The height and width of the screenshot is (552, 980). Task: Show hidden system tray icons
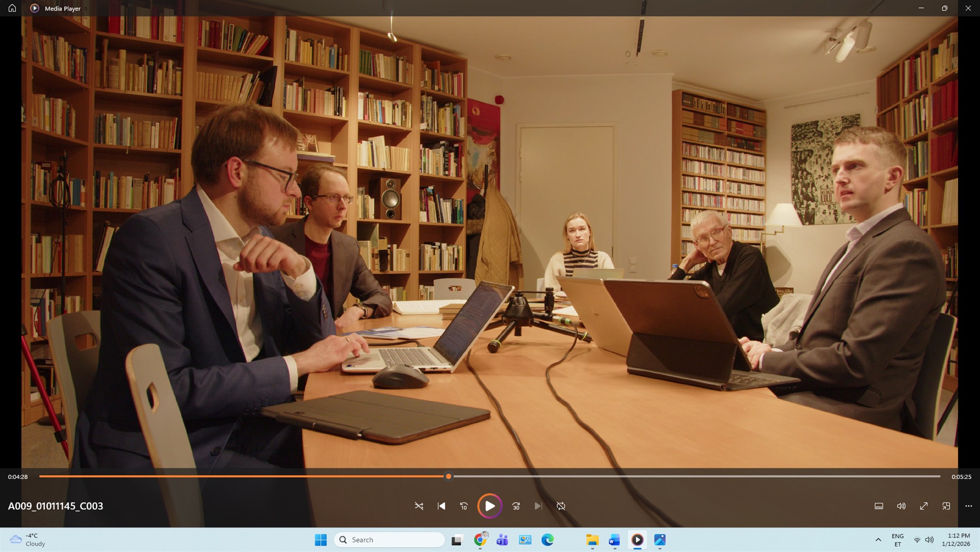click(878, 540)
